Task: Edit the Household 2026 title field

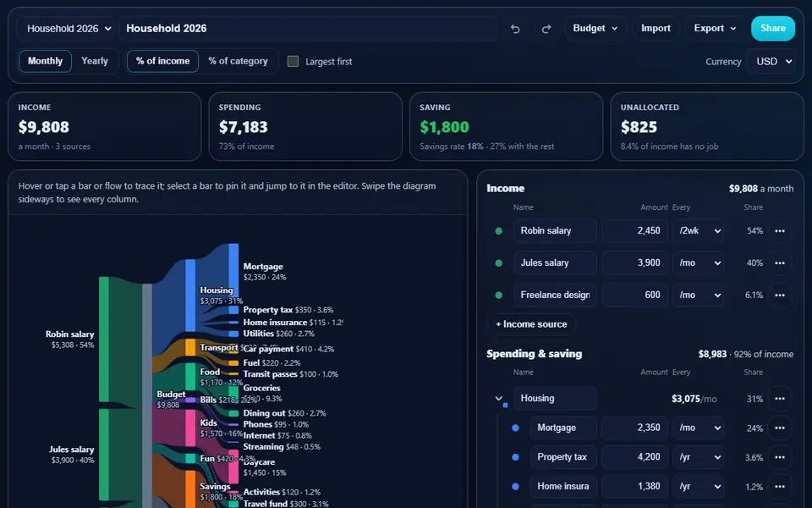Action: [x=308, y=29]
